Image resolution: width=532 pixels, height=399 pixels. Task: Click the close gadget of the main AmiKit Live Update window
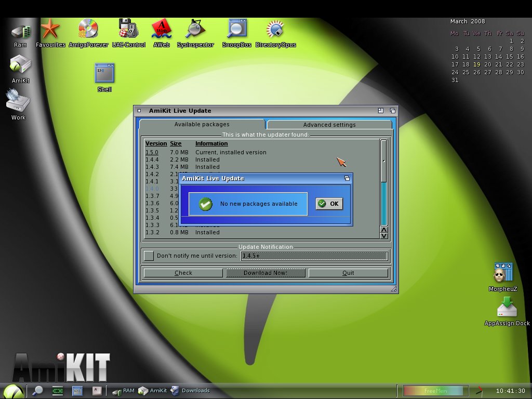tap(139, 111)
